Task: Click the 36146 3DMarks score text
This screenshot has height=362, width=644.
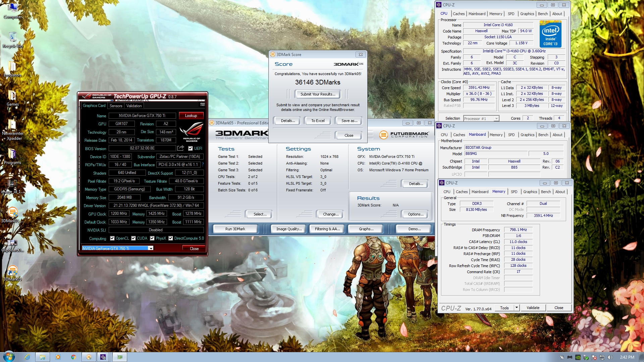Action: pos(318,82)
